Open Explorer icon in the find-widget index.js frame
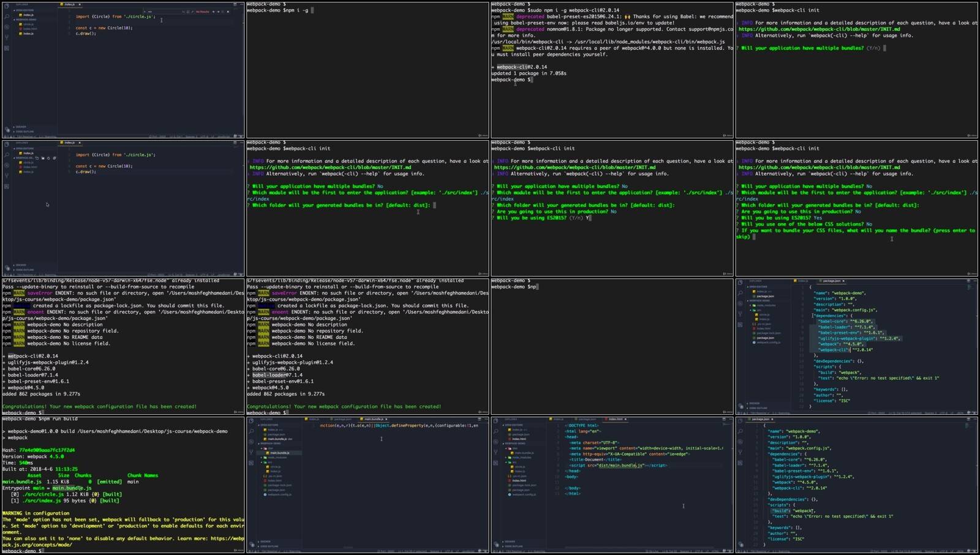This screenshot has height=555, width=980. tap(7, 6)
